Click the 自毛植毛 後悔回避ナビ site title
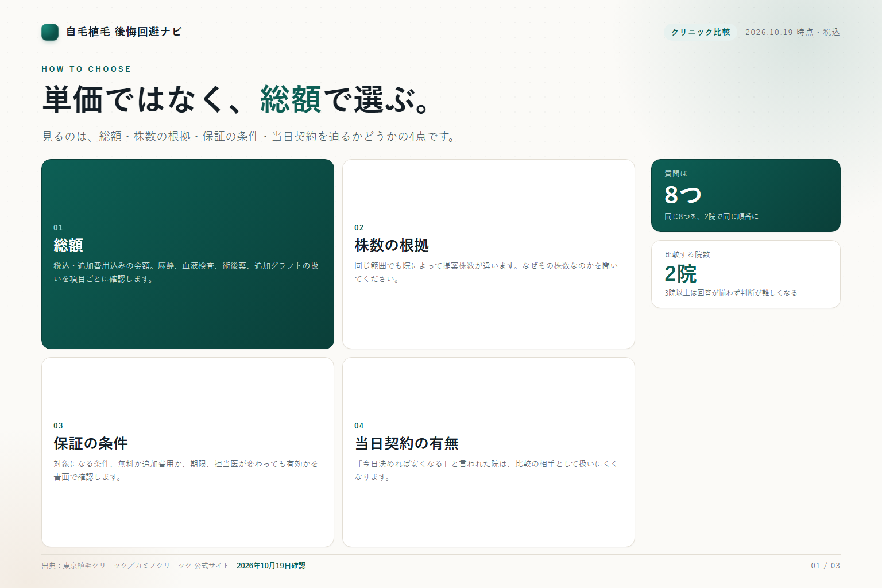 point(123,32)
